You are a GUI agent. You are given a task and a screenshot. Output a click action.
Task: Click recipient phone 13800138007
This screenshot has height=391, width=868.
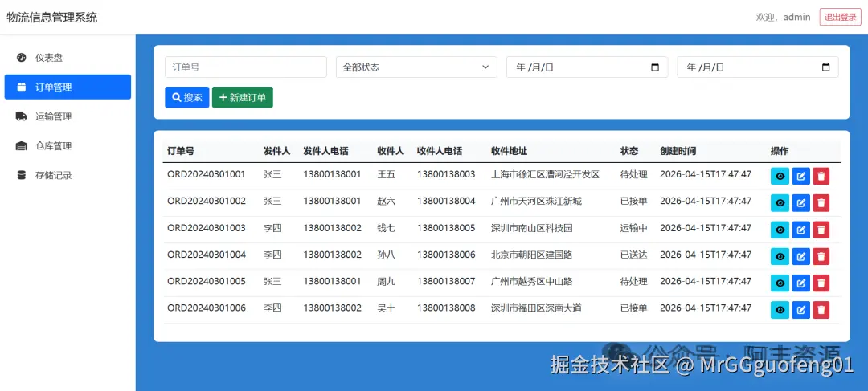[x=446, y=281]
